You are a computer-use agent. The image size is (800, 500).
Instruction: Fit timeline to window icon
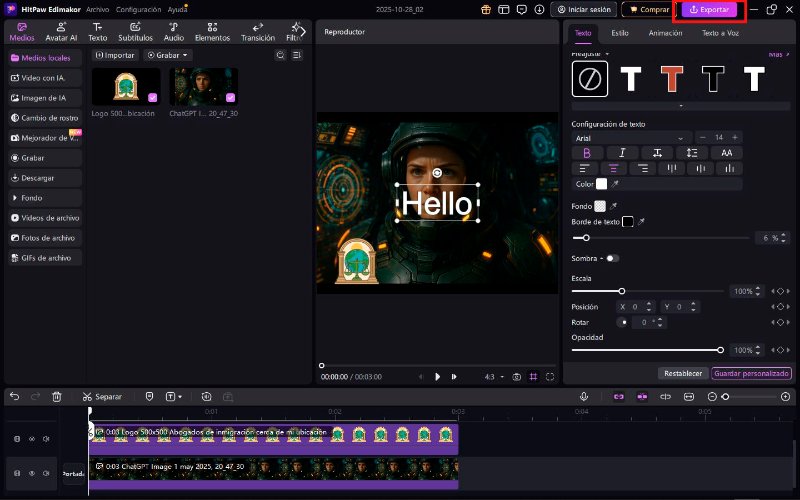pos(689,396)
